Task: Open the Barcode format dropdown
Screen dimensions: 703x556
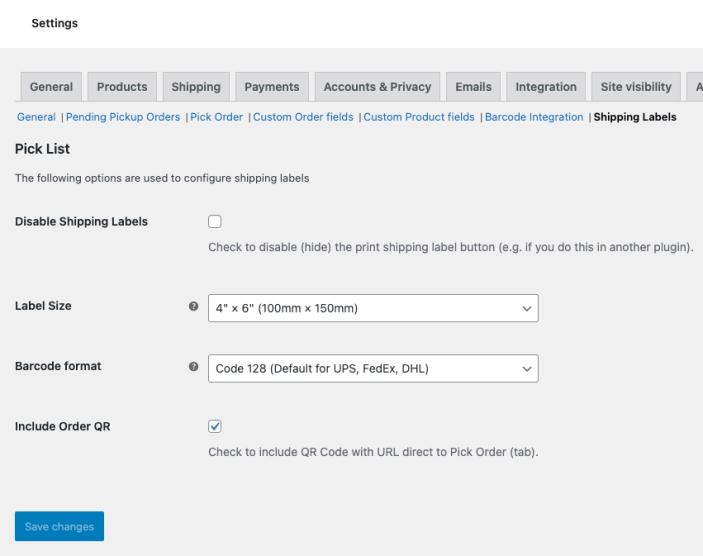Action: click(373, 368)
